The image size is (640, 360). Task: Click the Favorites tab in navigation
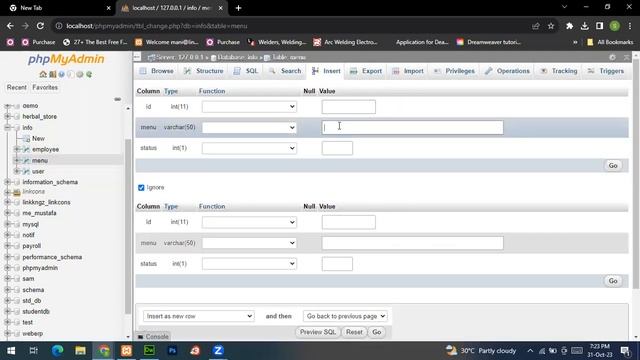point(45,87)
